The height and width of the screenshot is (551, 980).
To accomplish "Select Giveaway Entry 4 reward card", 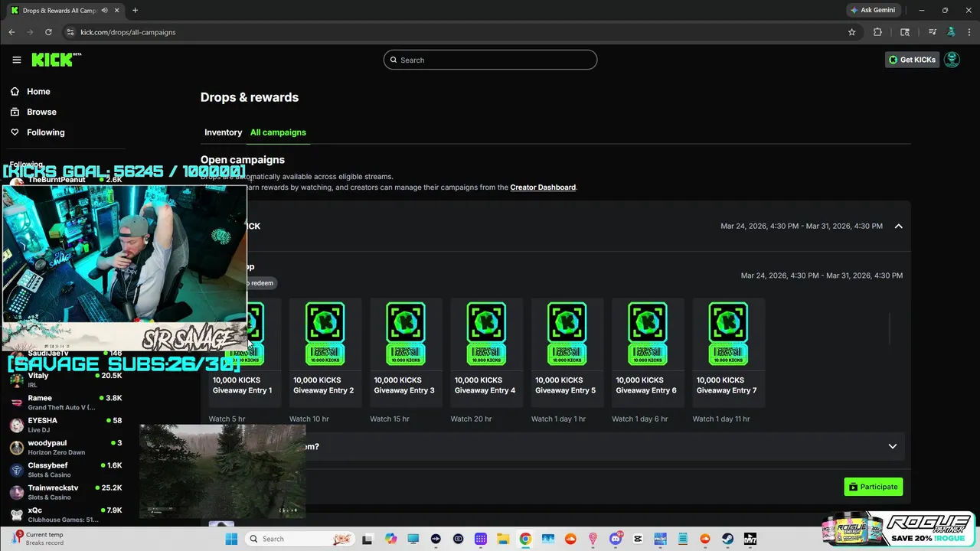I will pos(486,351).
